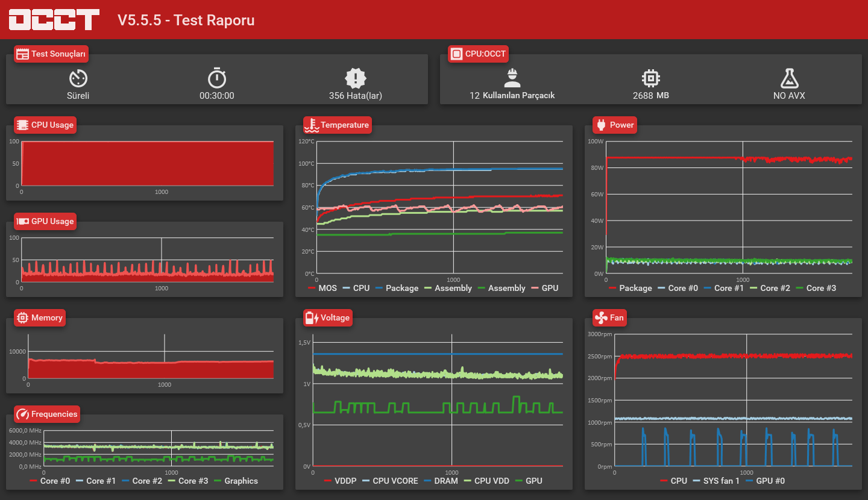Hide GPU #0 series in Fan legend
868x500 pixels.
coord(766,481)
